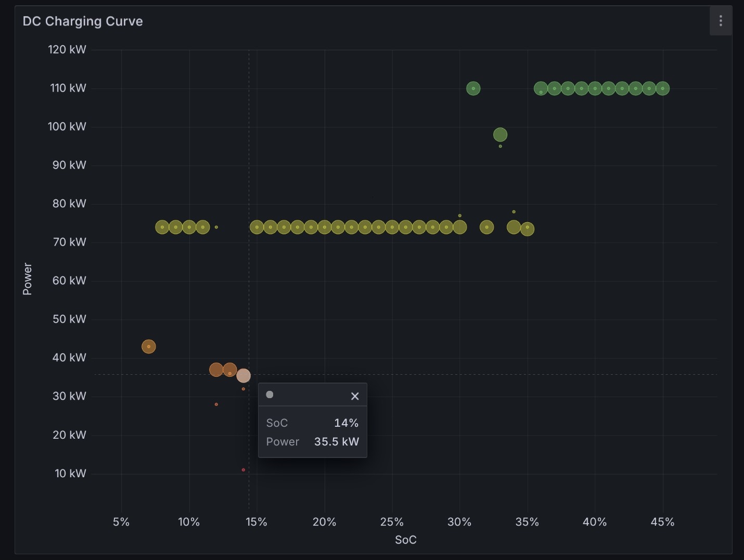Click the yellow point at 15% SoC
The image size is (744, 560).
[256, 227]
